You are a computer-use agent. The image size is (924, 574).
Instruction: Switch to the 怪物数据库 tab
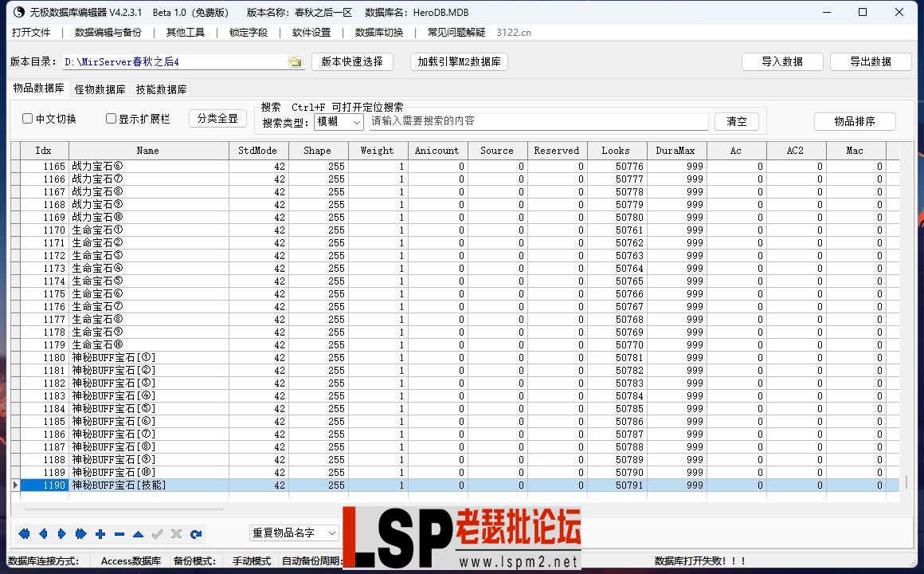pyautogui.click(x=100, y=89)
